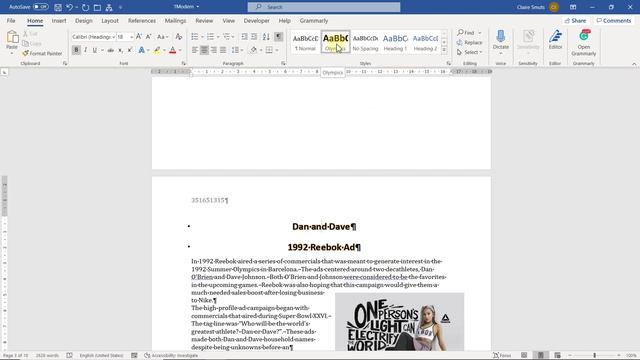The height and width of the screenshot is (360, 640).
Task: Open Grammarly from the ribbon
Action: pyautogui.click(x=584, y=42)
